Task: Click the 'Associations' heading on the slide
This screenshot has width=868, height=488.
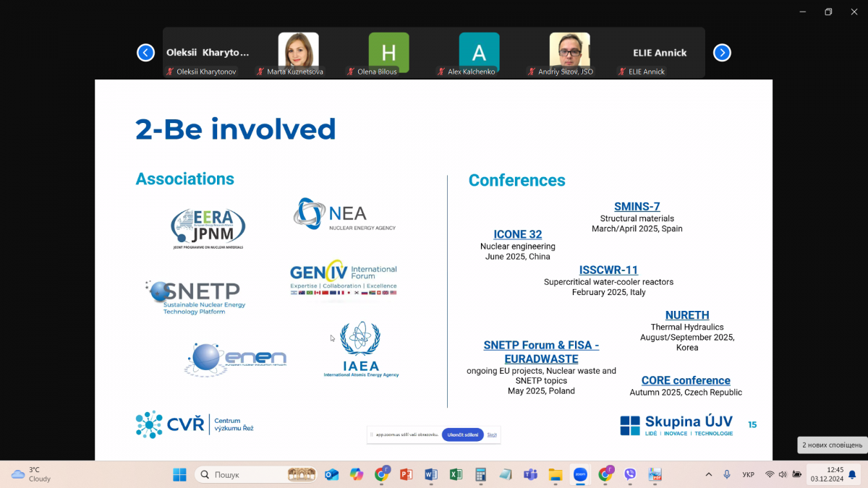Action: coord(185,179)
